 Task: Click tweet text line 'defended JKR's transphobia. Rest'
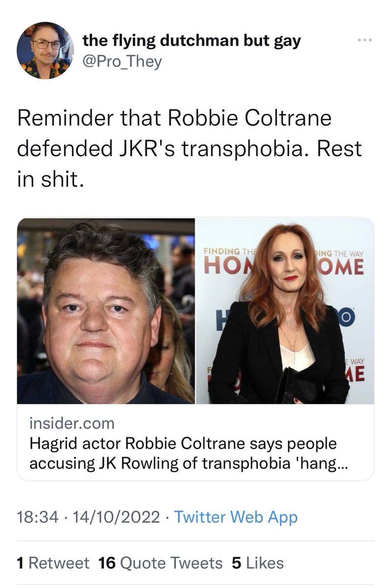coord(189,149)
